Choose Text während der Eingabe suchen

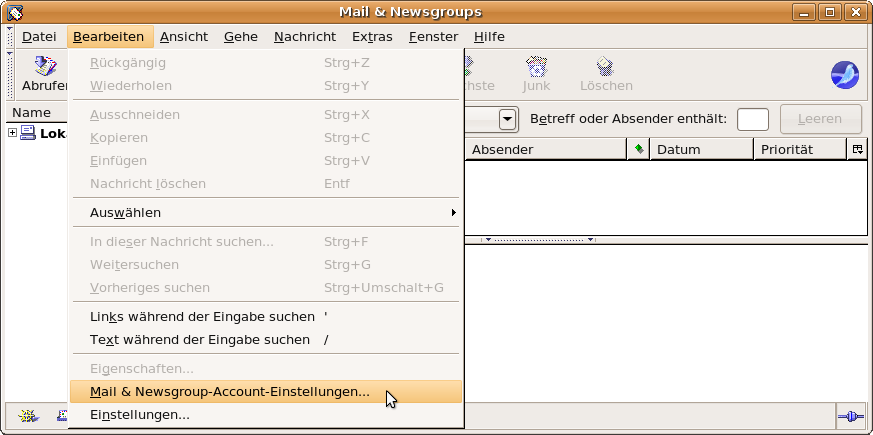point(200,339)
